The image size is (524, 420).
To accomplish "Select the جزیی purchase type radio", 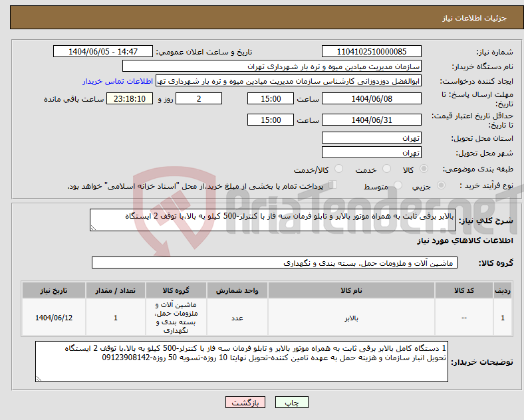I will click(x=441, y=185).
